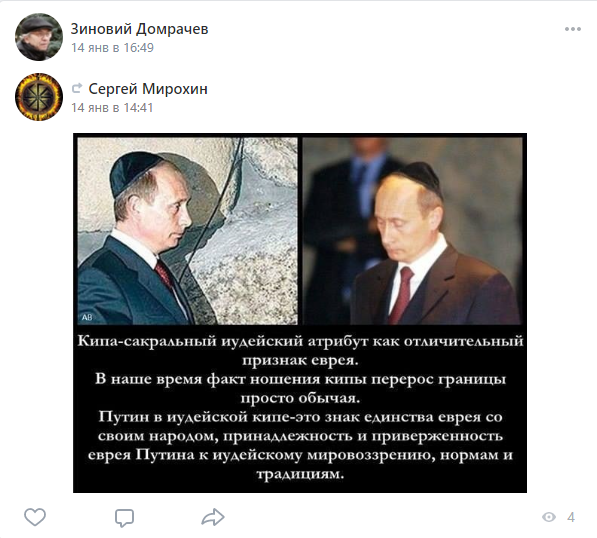Click the caption's last word традициям
The height and width of the screenshot is (538, 597).
click(x=300, y=474)
